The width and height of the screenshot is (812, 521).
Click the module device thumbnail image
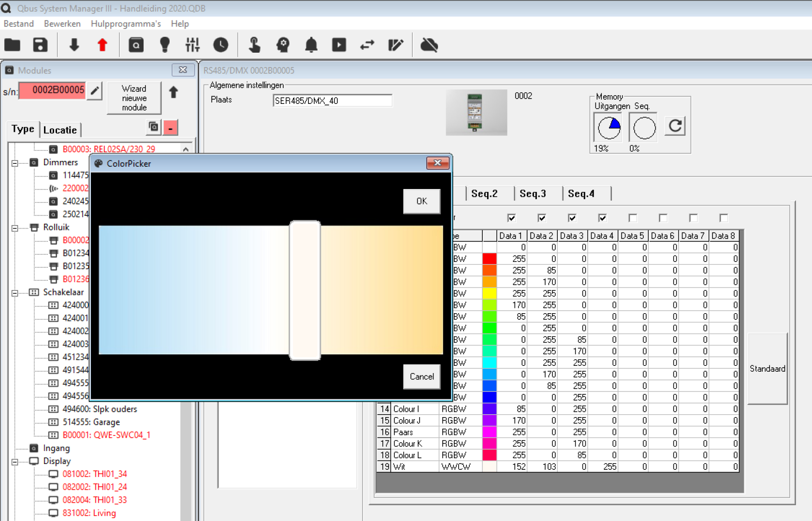coord(476,112)
